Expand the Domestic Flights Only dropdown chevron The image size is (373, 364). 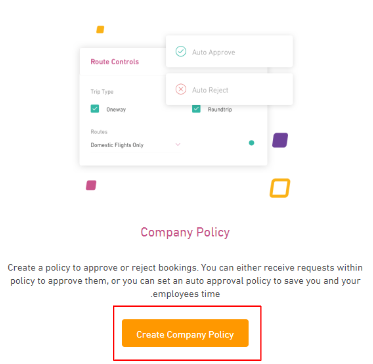point(178,144)
